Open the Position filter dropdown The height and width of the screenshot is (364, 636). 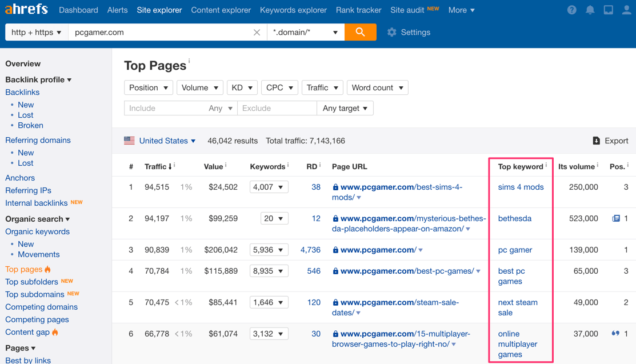tap(149, 87)
